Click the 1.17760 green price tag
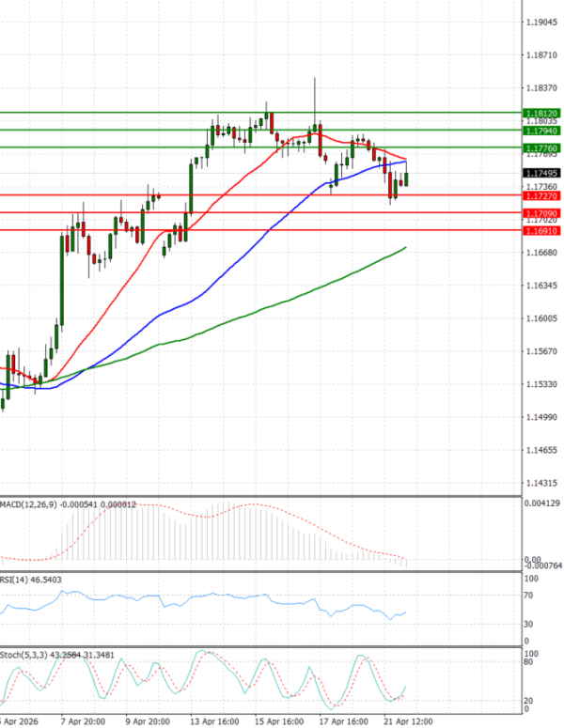The image size is (564, 728). [x=541, y=148]
